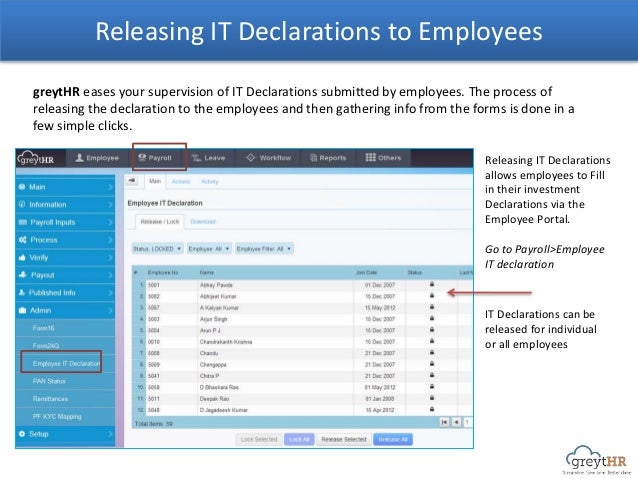Image resolution: width=638 pixels, height=479 pixels.
Task: Click lock status icon for A Kalyan Kumar
Action: point(432,307)
